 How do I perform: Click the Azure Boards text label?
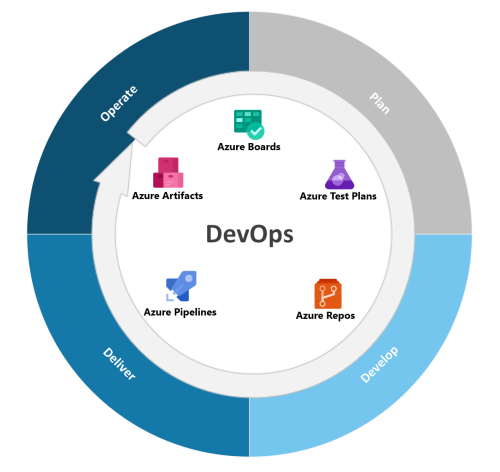(x=249, y=147)
